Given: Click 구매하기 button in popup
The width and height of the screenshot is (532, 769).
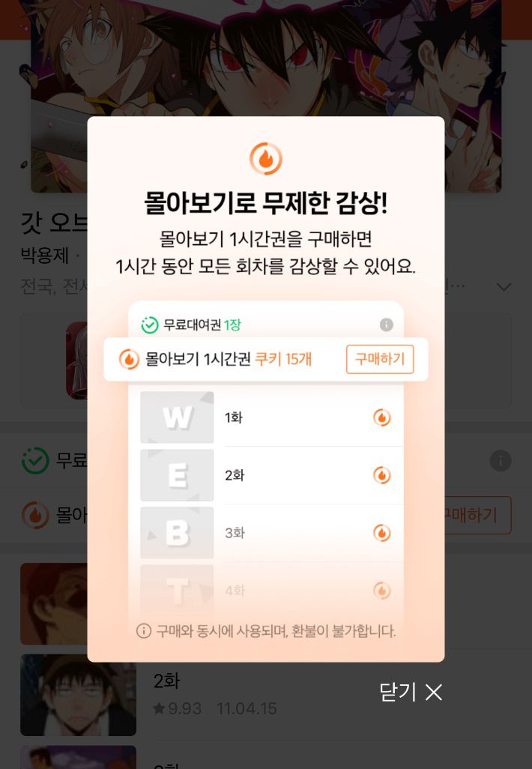Looking at the screenshot, I should click(x=380, y=359).
